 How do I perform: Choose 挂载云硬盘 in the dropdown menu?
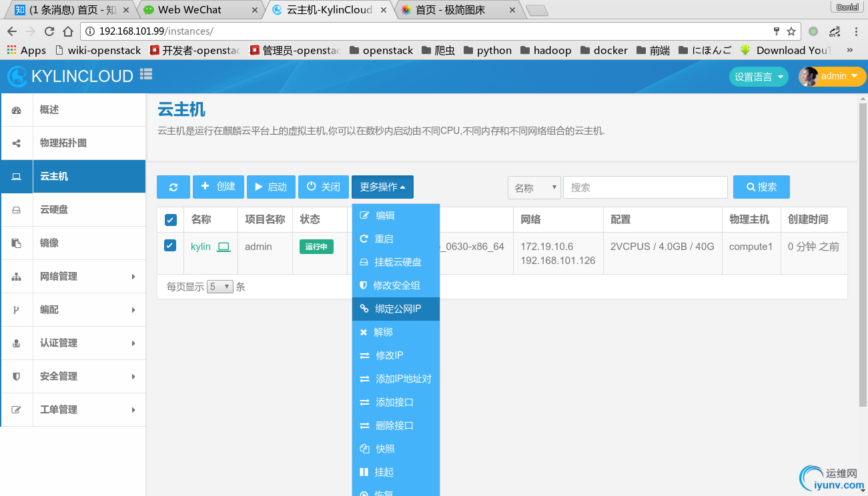tap(396, 262)
